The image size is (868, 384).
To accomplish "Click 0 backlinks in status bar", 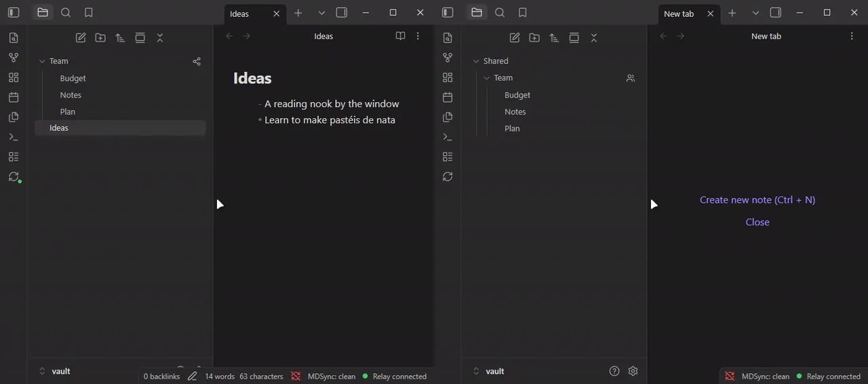I will [x=161, y=376].
